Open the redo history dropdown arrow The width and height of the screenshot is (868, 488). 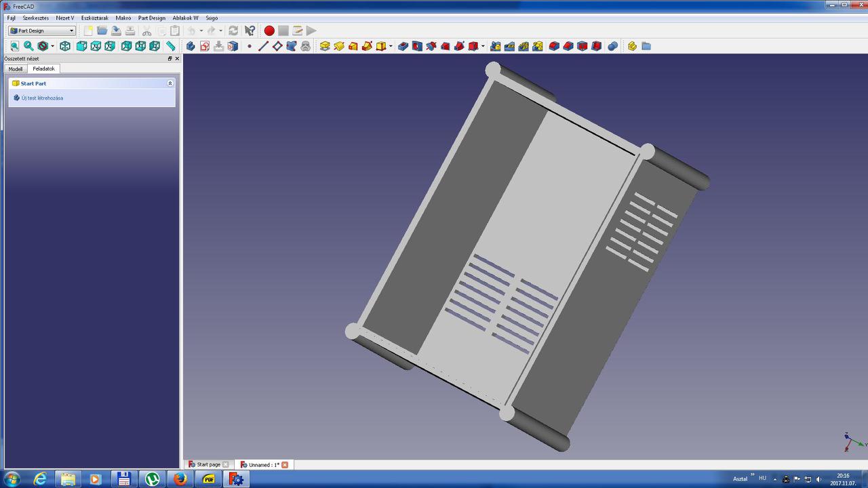[x=221, y=30]
